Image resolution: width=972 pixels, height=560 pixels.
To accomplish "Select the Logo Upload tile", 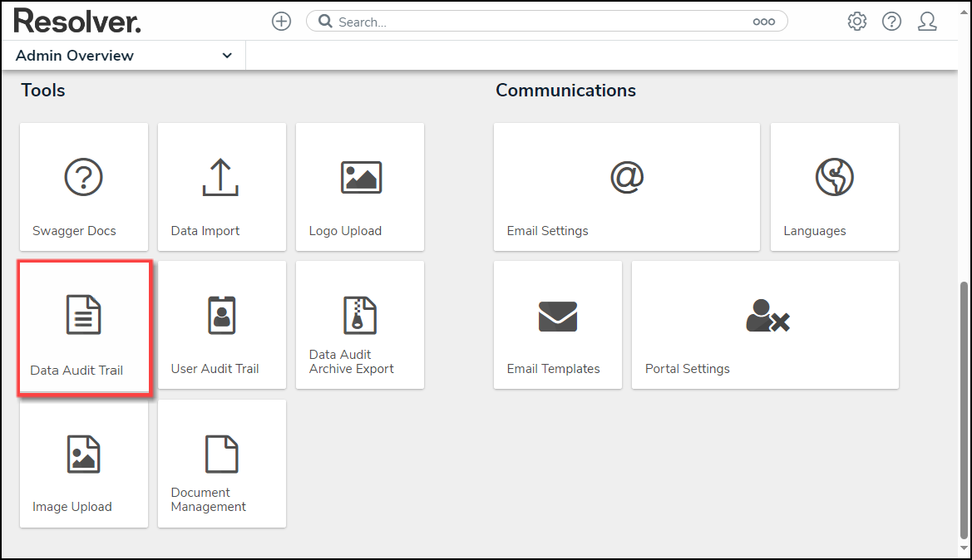I will (360, 187).
